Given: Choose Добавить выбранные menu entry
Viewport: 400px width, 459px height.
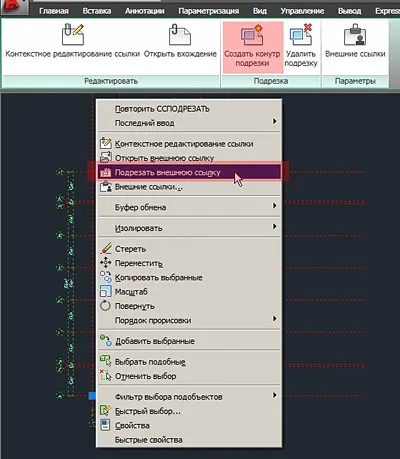Looking at the screenshot, I should (x=189, y=341).
